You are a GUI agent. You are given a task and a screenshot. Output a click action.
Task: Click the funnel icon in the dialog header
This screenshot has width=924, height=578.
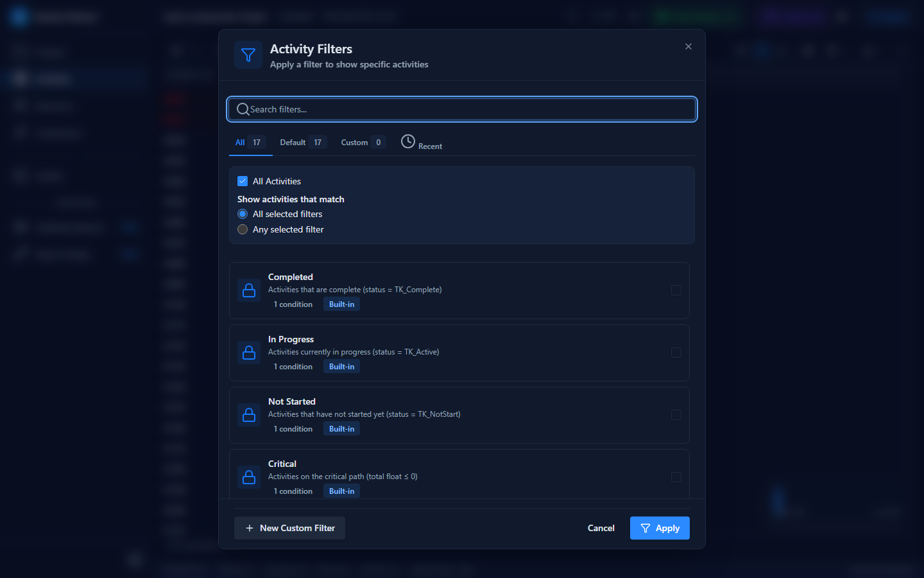pyautogui.click(x=248, y=55)
